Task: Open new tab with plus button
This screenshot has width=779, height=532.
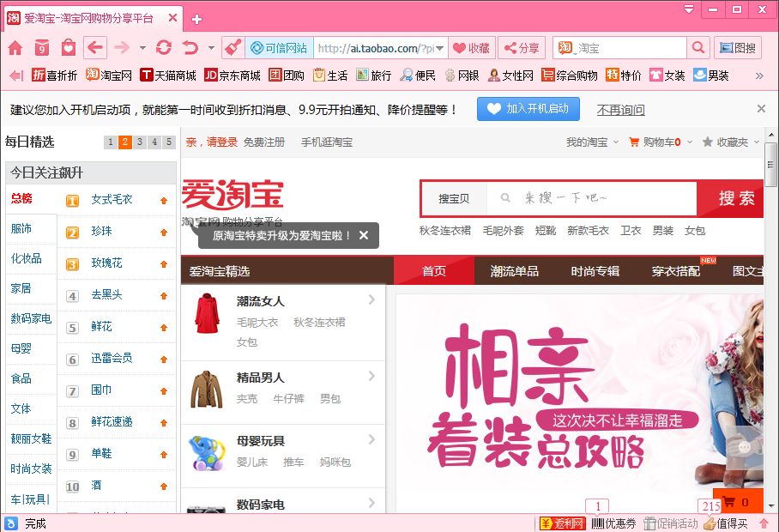Action: 196,20
